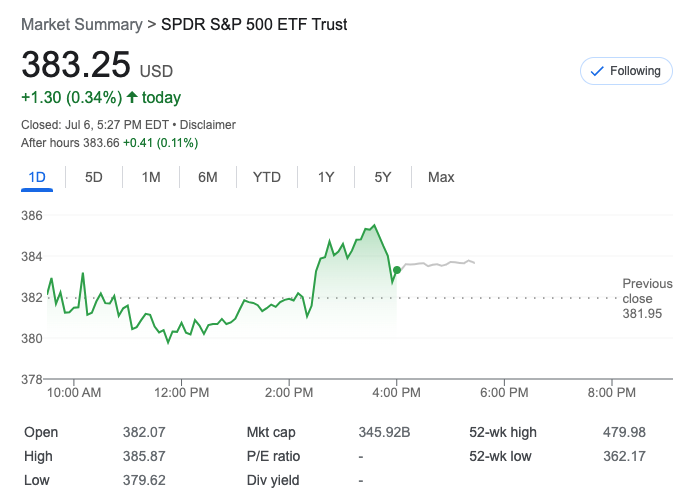Toggle the Following button
Image resolution: width=693 pixels, height=499 pixels.
(626, 71)
